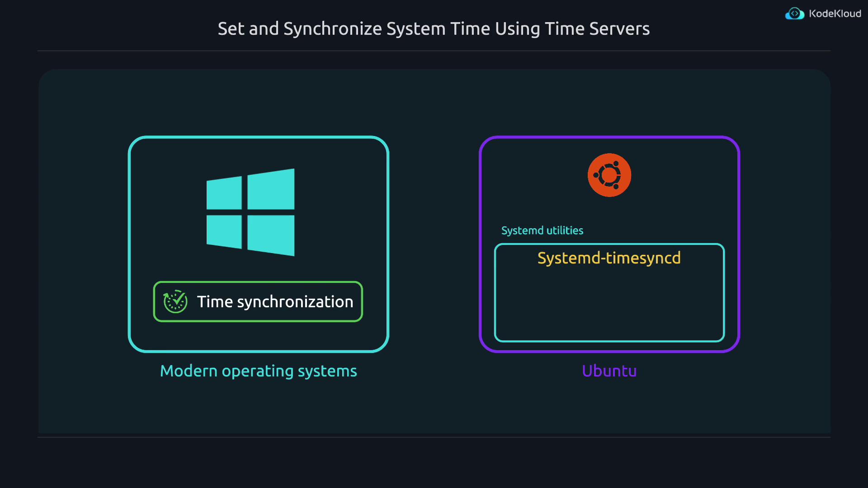Click 'System Time' in the slide title

click(438, 29)
